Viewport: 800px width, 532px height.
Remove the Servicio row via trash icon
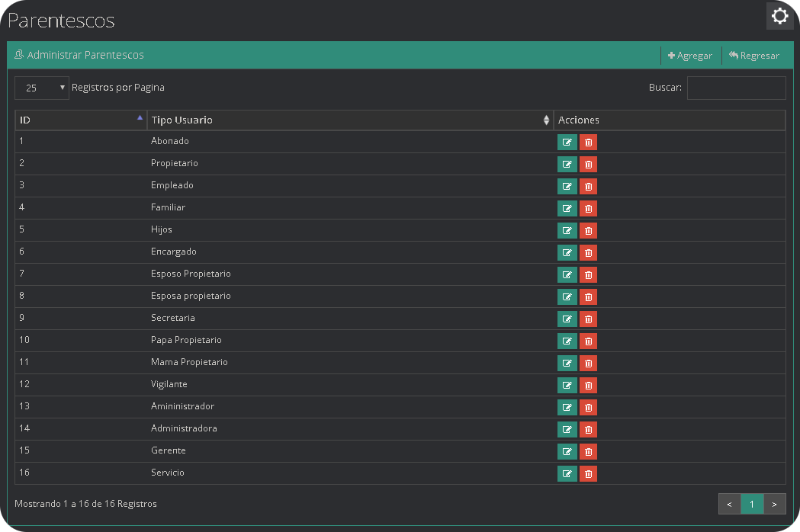[588, 474]
